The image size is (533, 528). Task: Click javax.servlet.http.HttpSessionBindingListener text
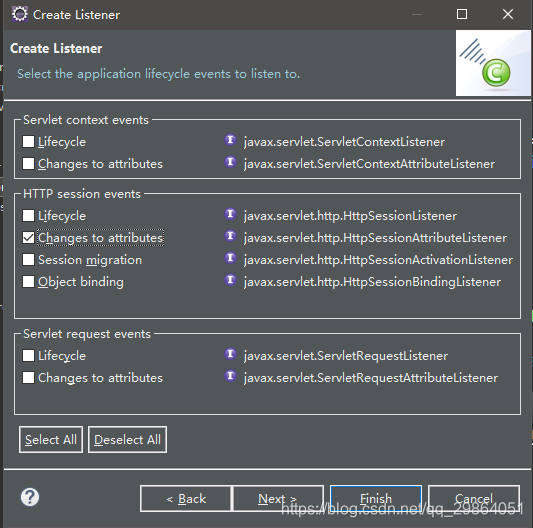(x=372, y=282)
